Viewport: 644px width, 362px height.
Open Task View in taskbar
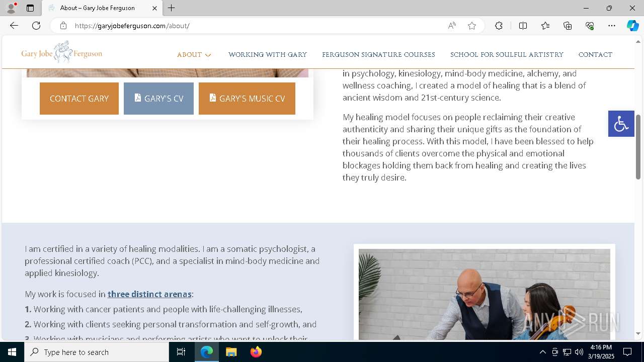point(181,352)
